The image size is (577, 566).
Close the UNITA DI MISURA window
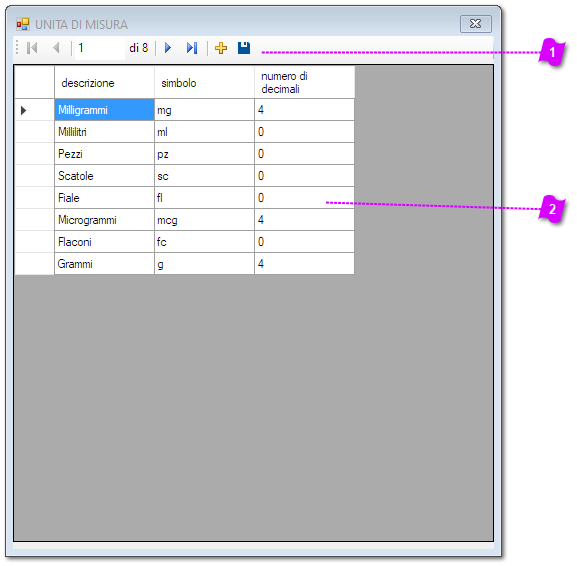[475, 24]
